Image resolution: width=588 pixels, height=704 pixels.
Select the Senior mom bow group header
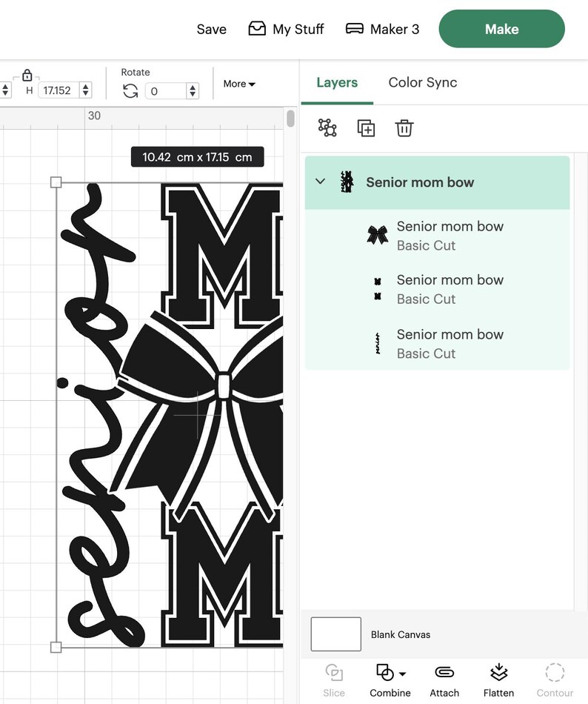438,182
